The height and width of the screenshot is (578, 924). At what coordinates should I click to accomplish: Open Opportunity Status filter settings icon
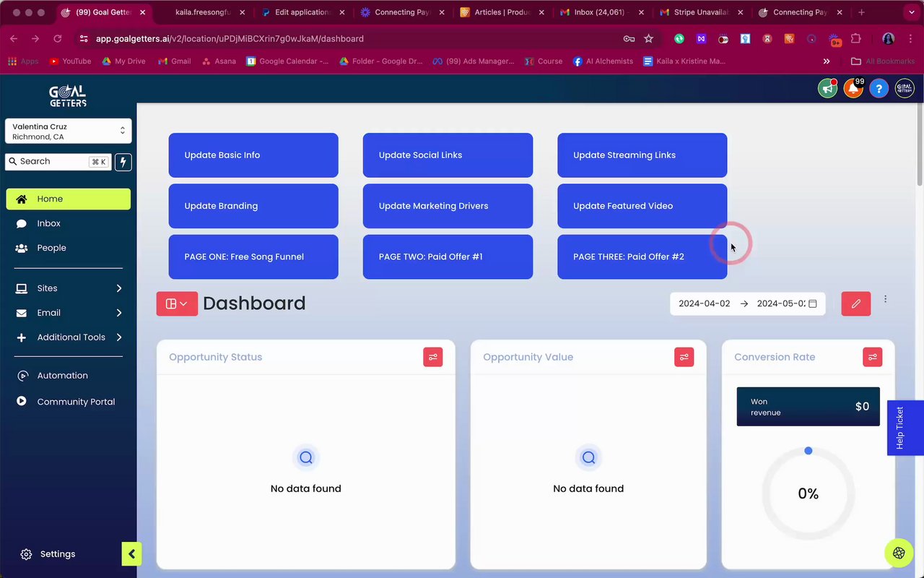click(x=433, y=357)
